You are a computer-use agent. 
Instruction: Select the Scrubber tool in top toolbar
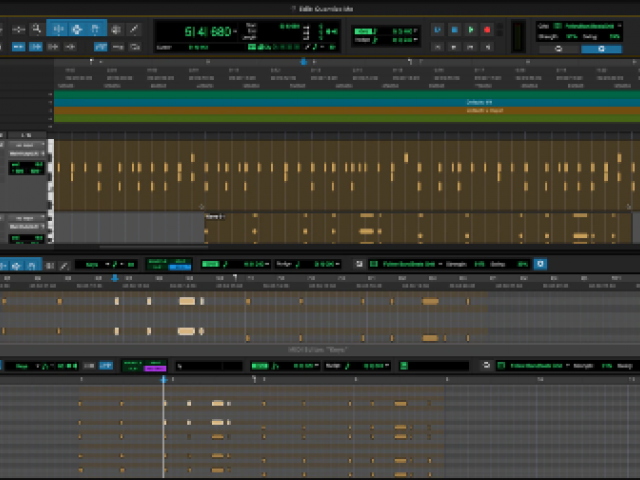116,29
